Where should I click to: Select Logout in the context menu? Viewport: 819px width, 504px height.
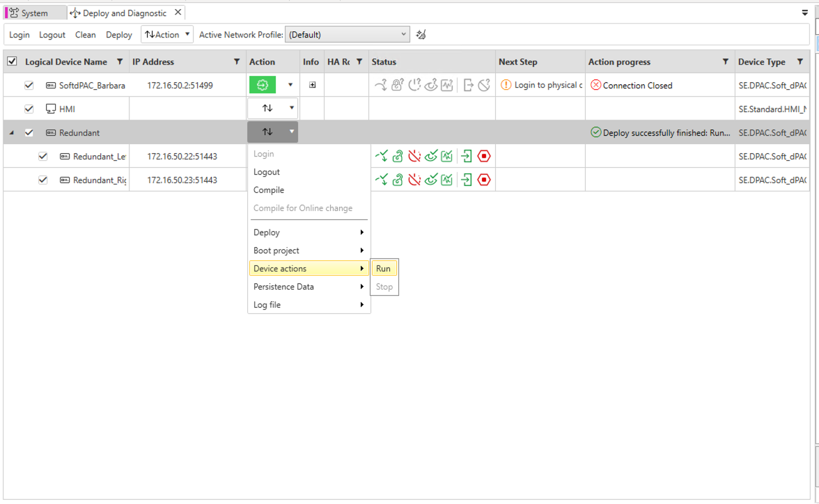(x=266, y=172)
